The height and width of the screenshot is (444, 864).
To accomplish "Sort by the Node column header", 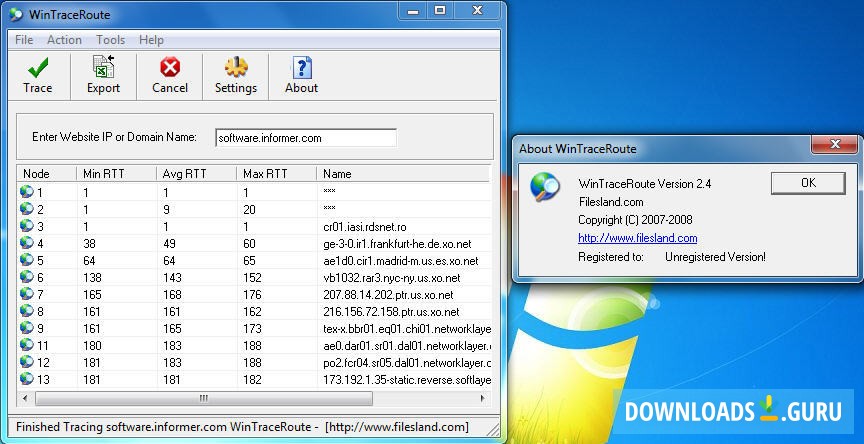I will [x=46, y=174].
